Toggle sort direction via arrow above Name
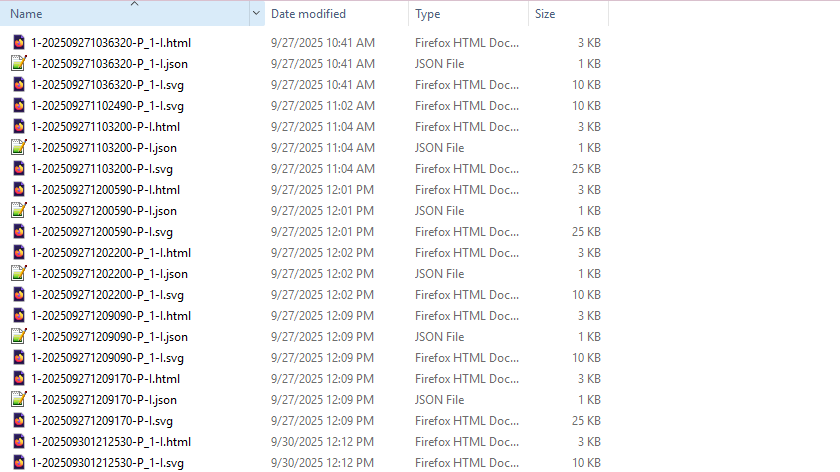This screenshot has width=840, height=472. (x=134, y=4)
